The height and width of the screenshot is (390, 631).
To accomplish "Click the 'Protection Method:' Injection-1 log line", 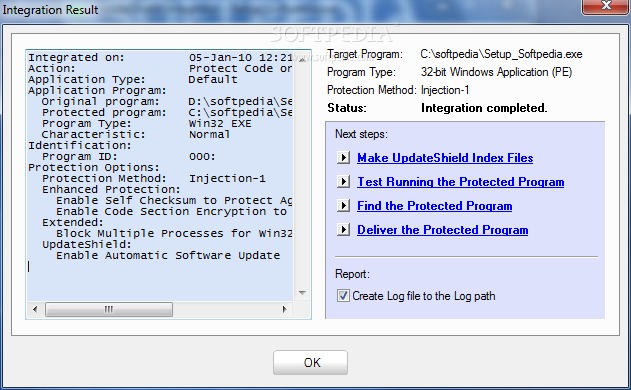I will point(154,178).
